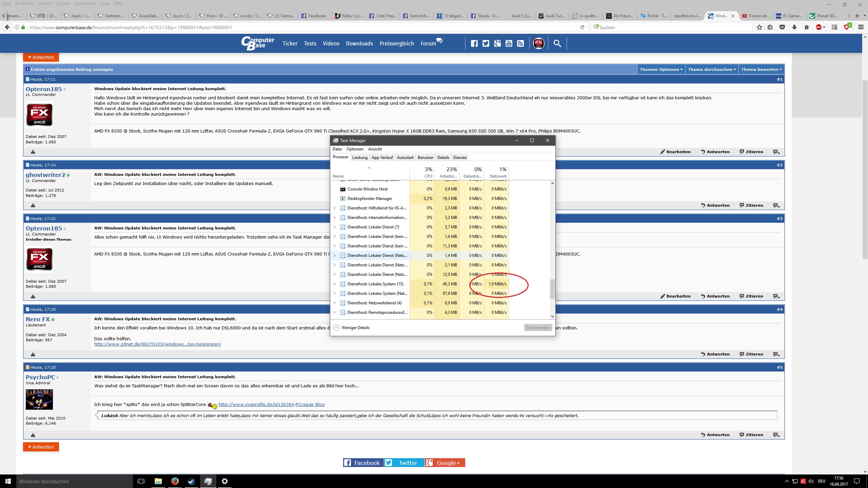Click Firefox reload page icon
Viewport: 868px width, 488px height.
[582, 27]
